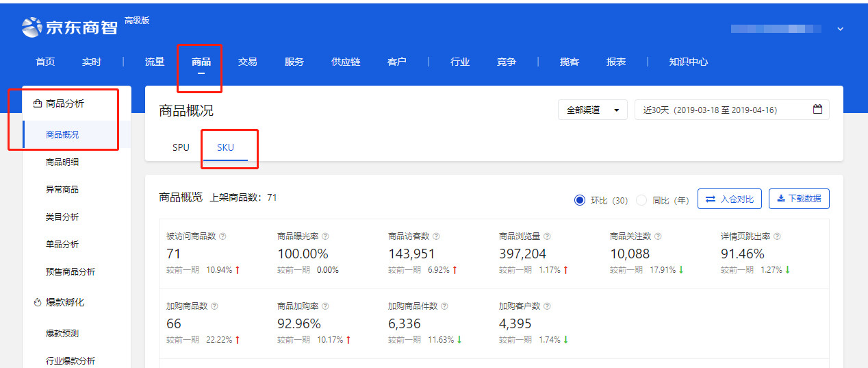Open help icon next to 详情页跳出率
Screen dimensions: 868x368
point(777,236)
